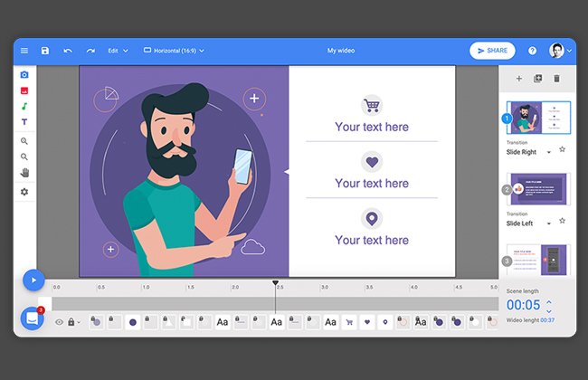Click the 4.0 mark on the timeline ruler
Image resolution: width=588 pixels, height=380 pixels.
coord(413,287)
